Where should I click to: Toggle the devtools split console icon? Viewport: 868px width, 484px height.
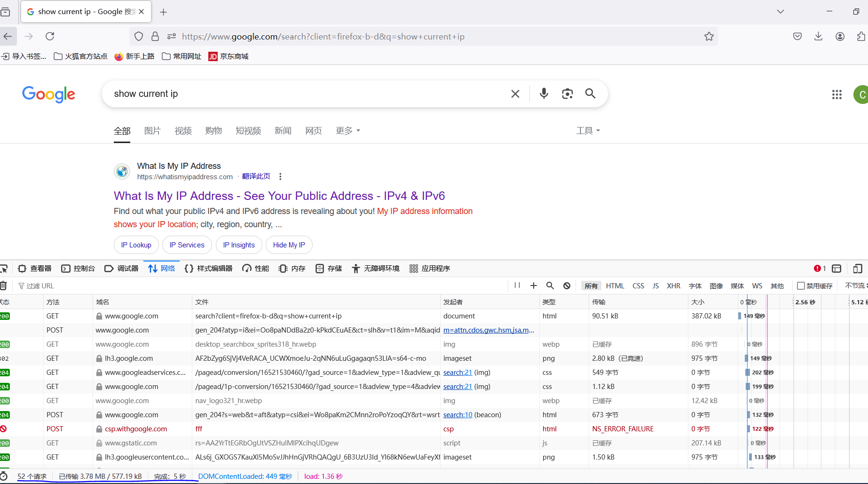836,269
